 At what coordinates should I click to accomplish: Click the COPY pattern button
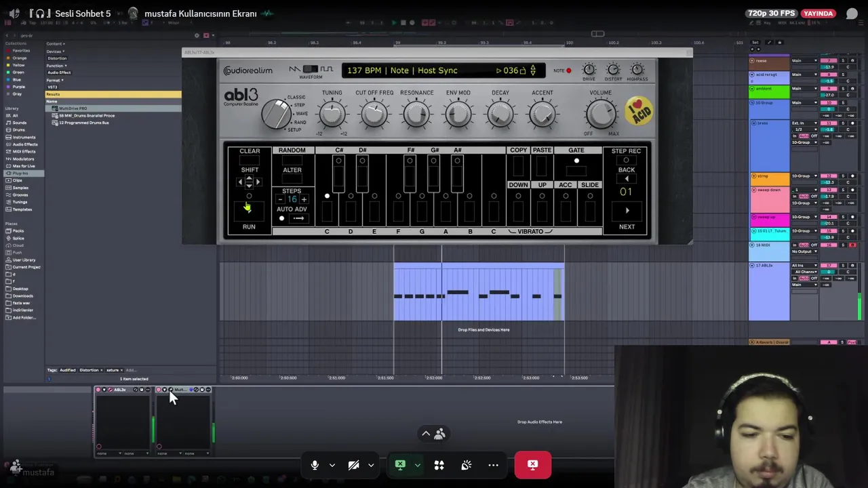[x=518, y=166]
